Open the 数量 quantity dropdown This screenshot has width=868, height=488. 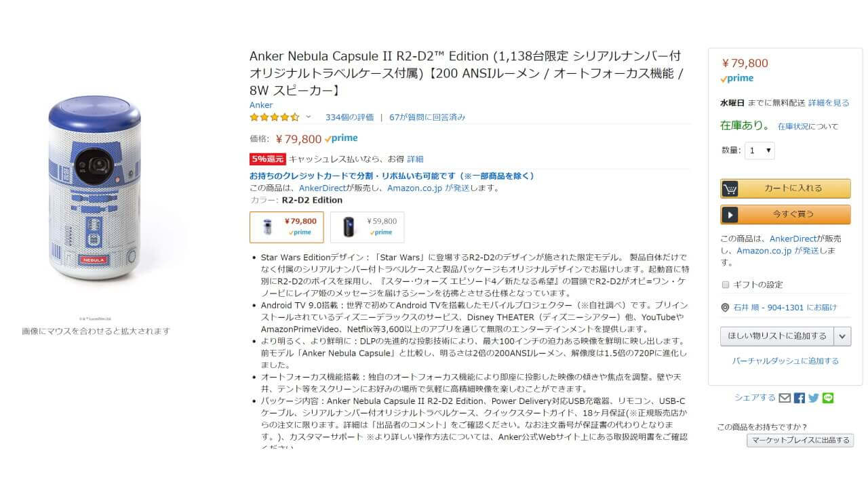[759, 150]
